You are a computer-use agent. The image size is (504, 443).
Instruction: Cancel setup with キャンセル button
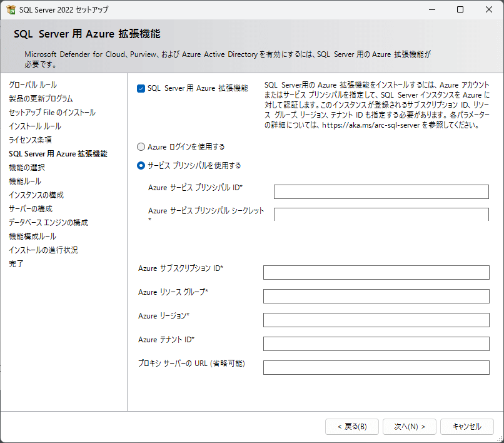point(467,427)
